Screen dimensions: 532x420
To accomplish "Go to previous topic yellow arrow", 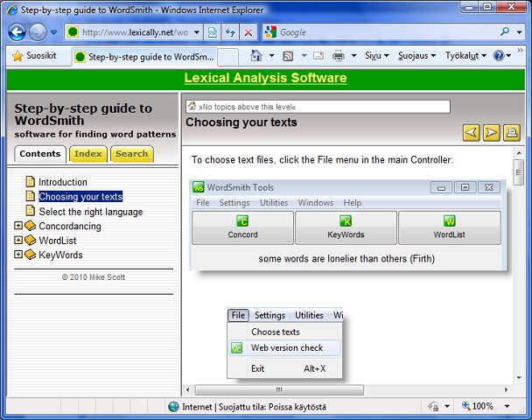I will coord(472,133).
